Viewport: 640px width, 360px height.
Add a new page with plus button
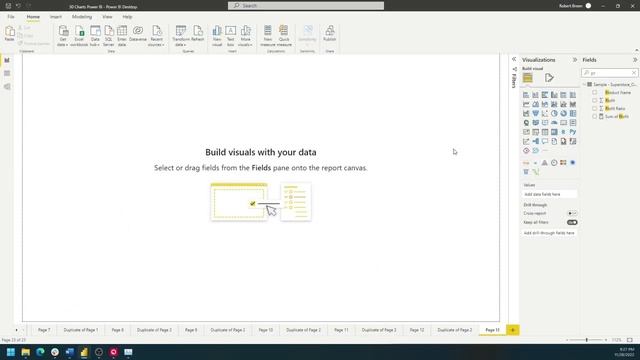(513, 330)
